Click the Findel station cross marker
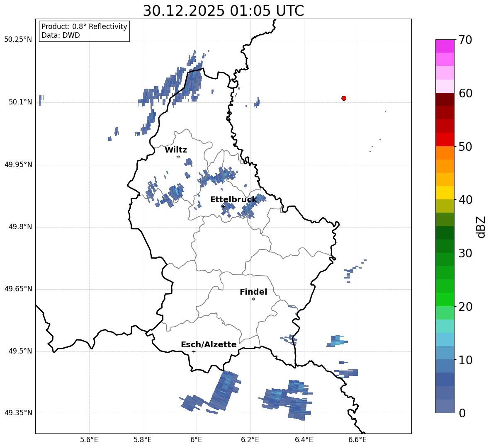The height and width of the screenshot is (448, 491). 253,299
